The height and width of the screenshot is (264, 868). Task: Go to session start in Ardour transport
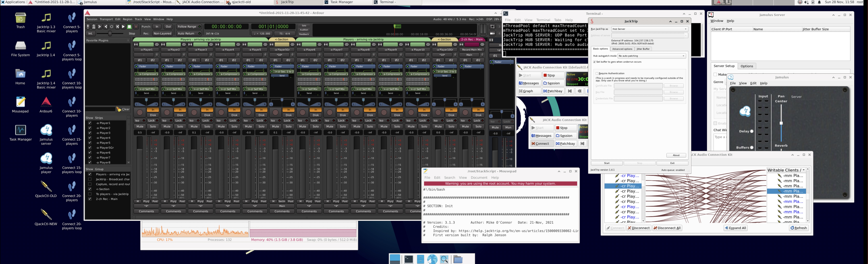click(x=100, y=27)
